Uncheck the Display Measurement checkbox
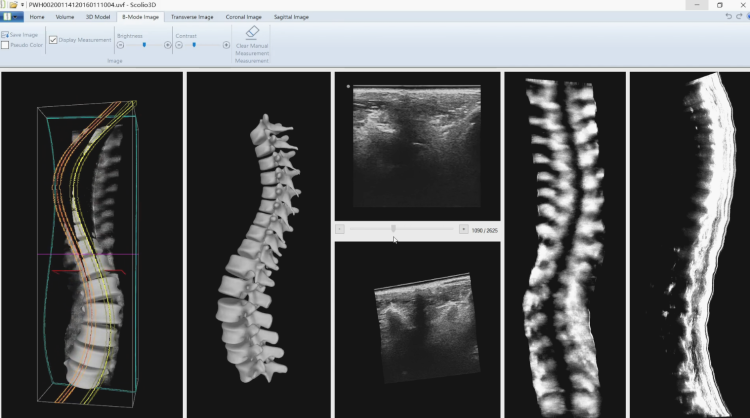This screenshot has height=418, width=750. 53,40
